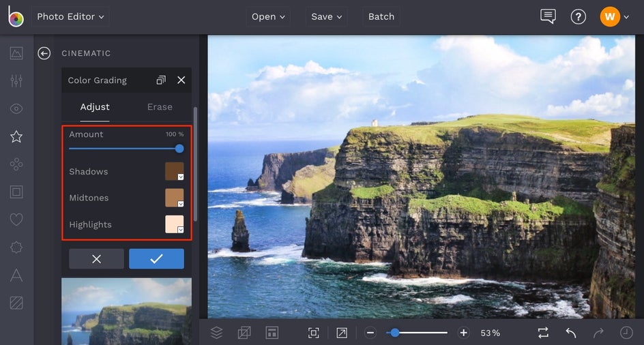Zoom out with the minus button
This screenshot has width=644, height=345.
(x=370, y=333)
